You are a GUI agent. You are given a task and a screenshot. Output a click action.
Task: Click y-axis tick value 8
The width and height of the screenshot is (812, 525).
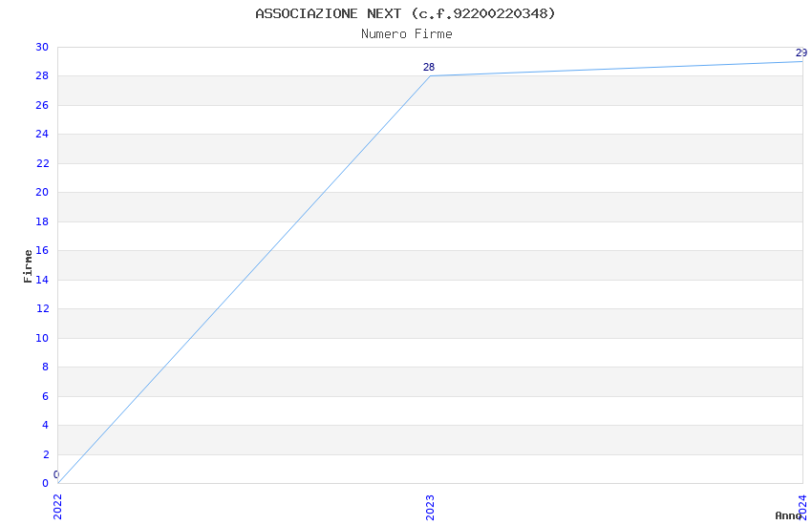[46, 367]
